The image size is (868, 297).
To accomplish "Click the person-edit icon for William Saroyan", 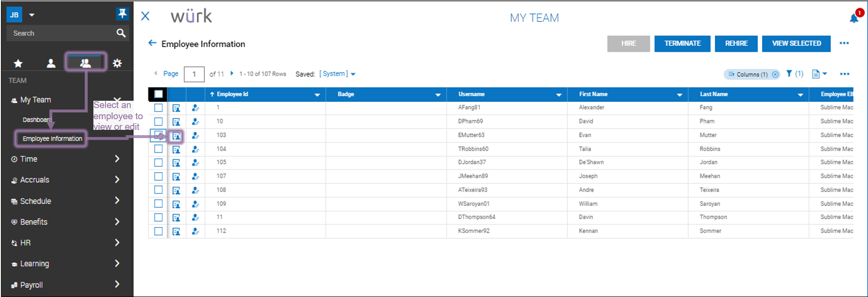I will tap(195, 204).
